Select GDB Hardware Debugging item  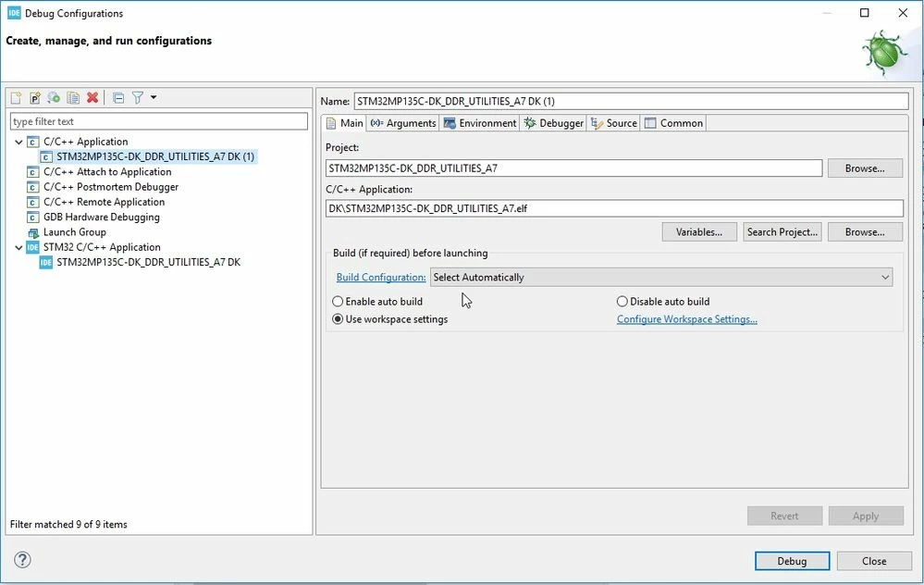point(102,217)
